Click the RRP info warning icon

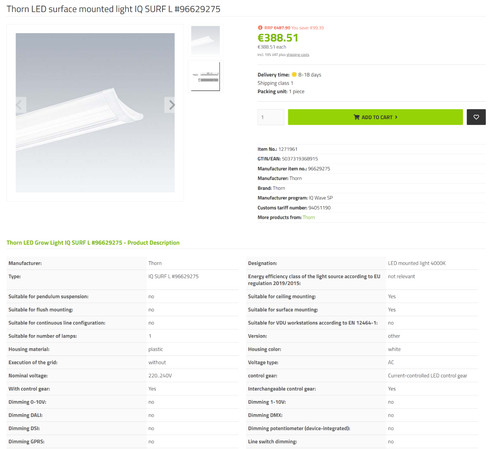pyautogui.click(x=260, y=28)
